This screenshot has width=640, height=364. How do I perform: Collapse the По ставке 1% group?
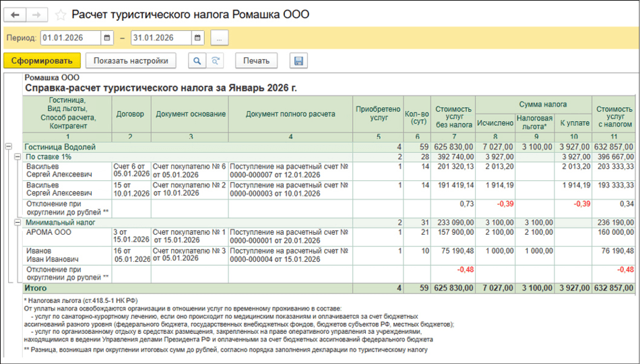tap(18, 156)
